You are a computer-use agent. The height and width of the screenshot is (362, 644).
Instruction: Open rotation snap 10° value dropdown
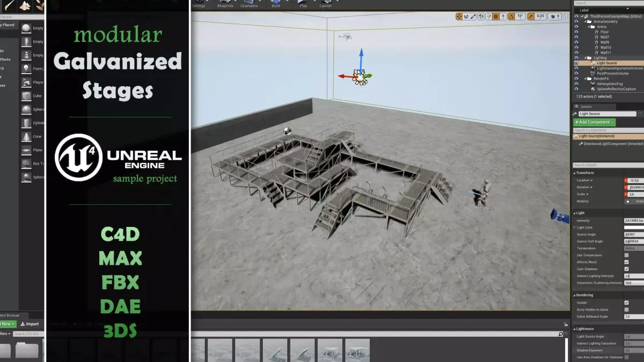(520, 17)
